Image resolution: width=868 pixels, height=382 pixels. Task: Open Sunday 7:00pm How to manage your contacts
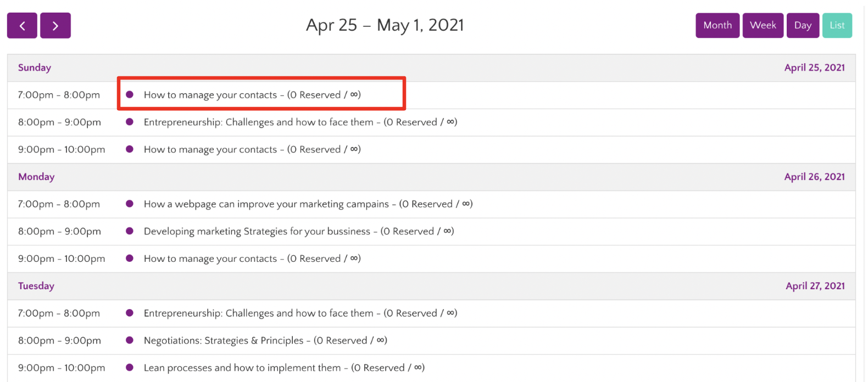click(x=252, y=95)
